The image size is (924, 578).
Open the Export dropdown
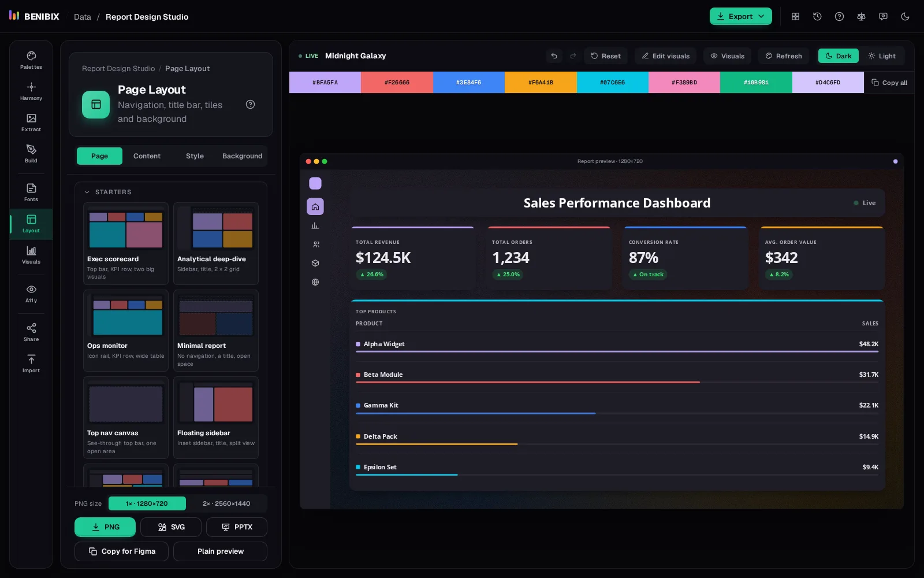pyautogui.click(x=741, y=17)
